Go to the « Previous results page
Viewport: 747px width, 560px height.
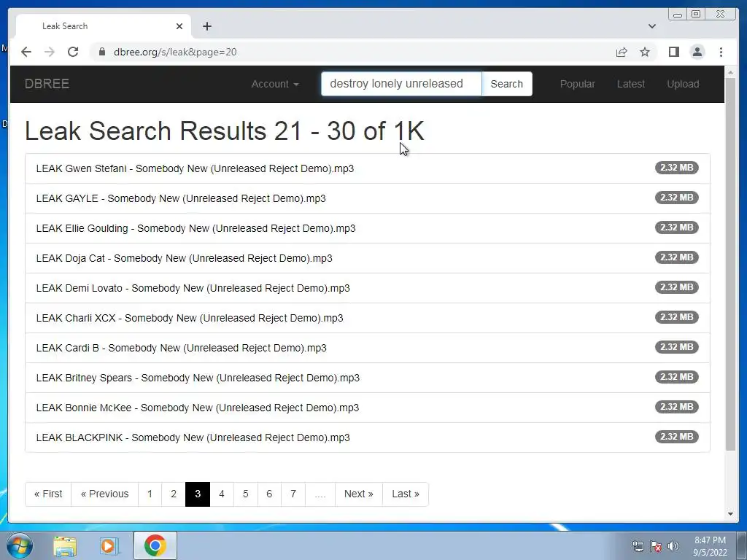point(105,494)
